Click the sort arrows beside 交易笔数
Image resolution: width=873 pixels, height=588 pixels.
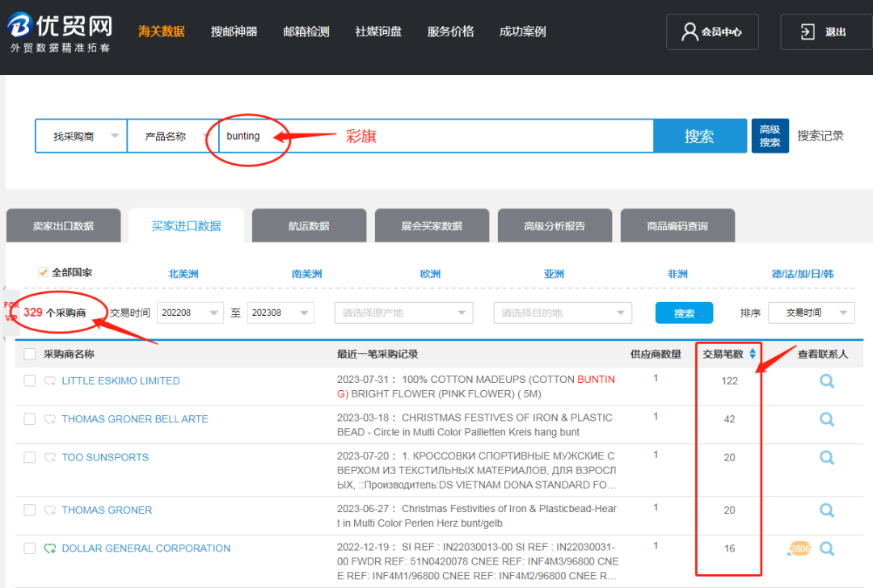click(753, 354)
